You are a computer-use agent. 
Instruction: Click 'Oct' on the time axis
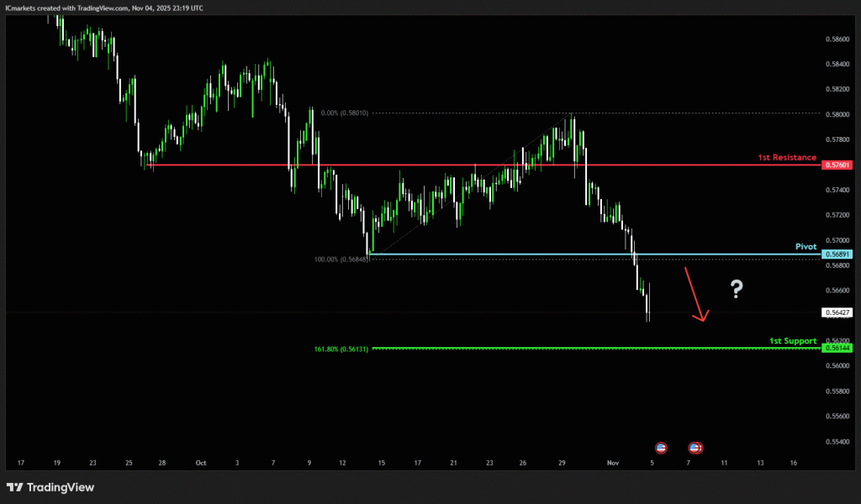point(200,463)
